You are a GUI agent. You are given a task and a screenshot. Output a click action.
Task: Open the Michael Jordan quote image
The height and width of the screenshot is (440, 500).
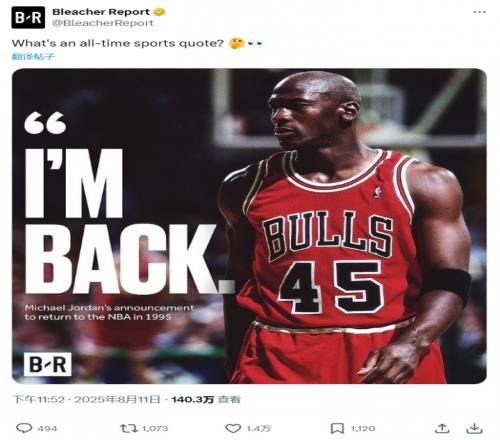coord(249,226)
